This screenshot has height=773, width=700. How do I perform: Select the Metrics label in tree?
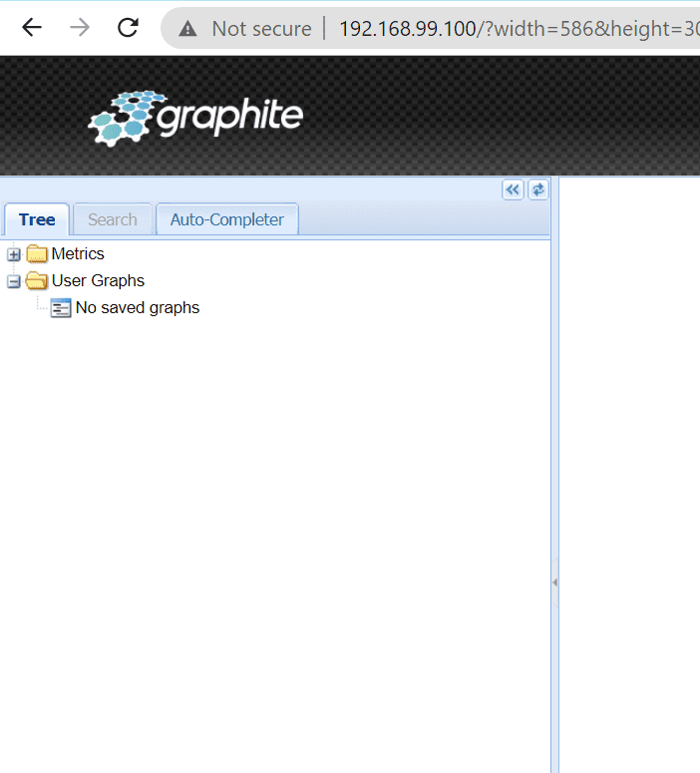[78, 254]
